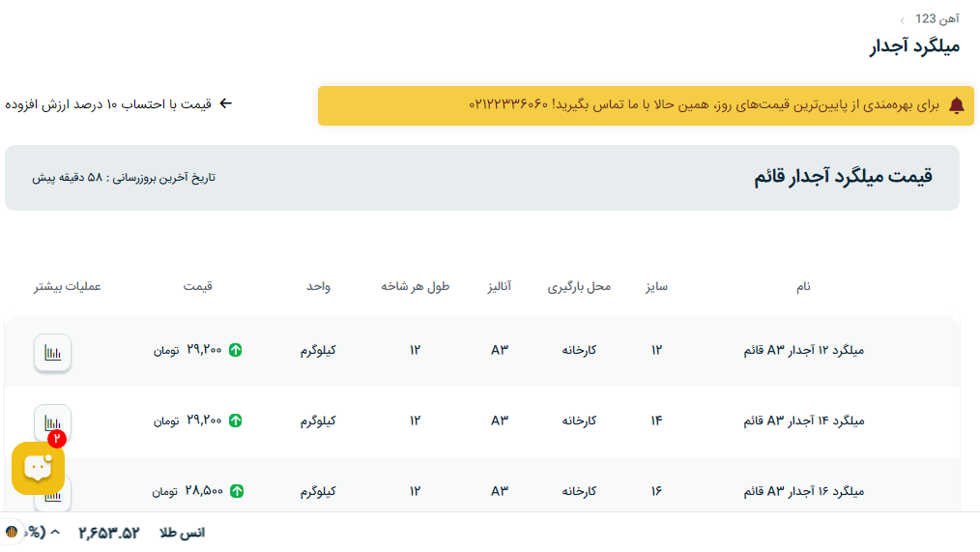Click green up arrow in میلگرد ۱۴ row
This screenshot has width=980, height=552.
tap(236, 421)
